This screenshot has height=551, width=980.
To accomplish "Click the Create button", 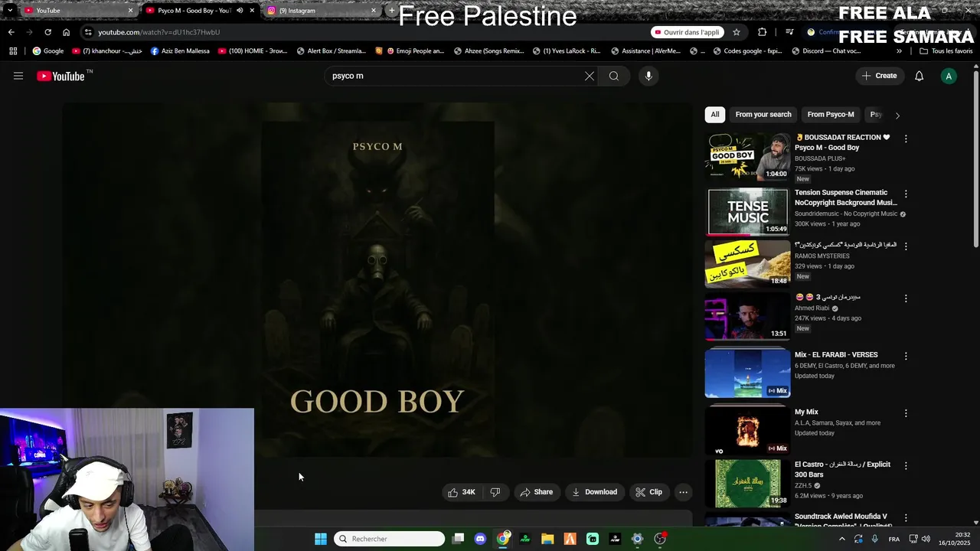I will tap(879, 76).
